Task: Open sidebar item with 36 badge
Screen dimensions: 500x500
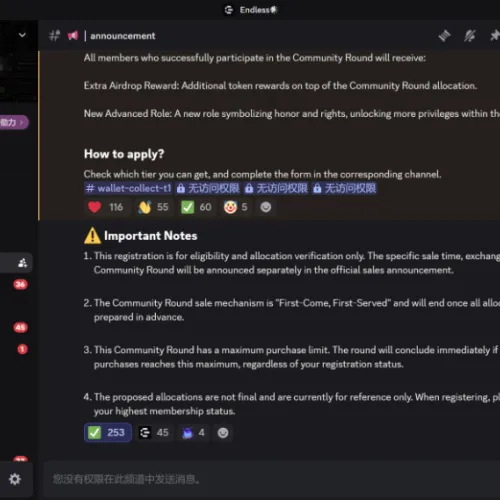Action: 20,284
